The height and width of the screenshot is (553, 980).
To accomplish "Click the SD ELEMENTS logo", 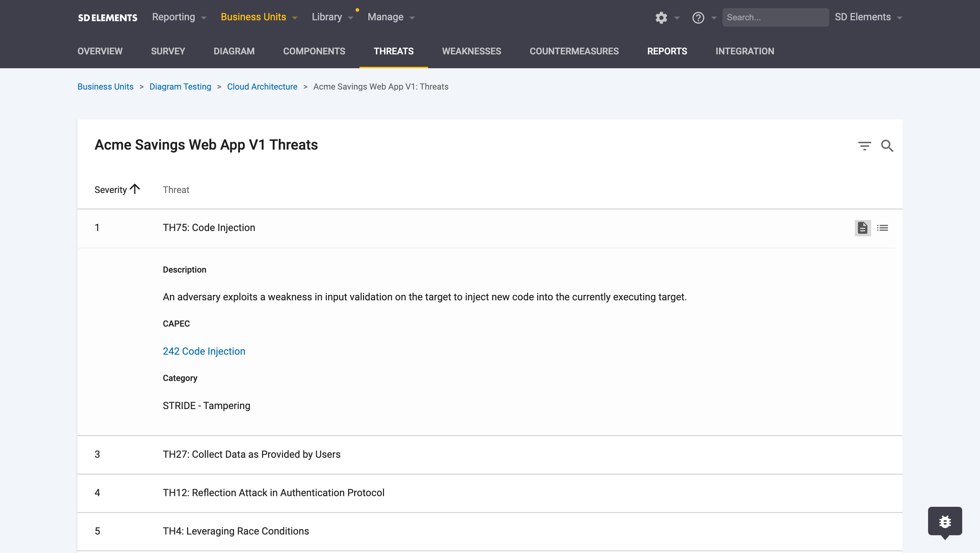I will (107, 17).
